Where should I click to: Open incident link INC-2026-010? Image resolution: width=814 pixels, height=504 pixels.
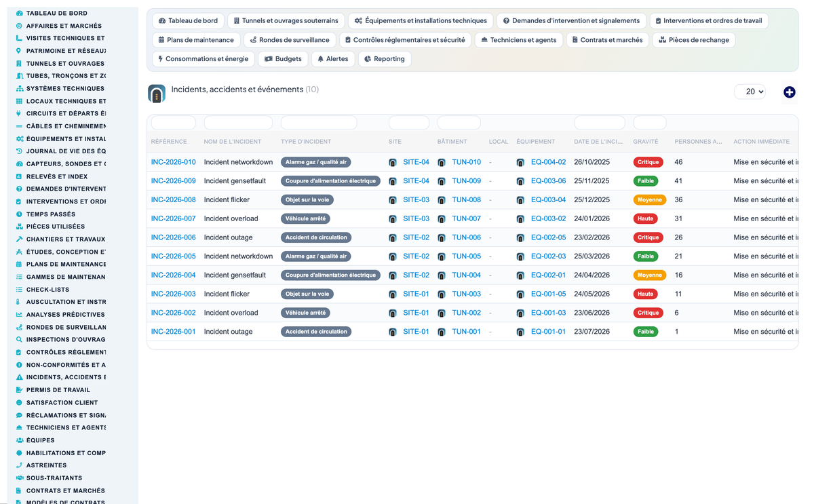coord(173,162)
